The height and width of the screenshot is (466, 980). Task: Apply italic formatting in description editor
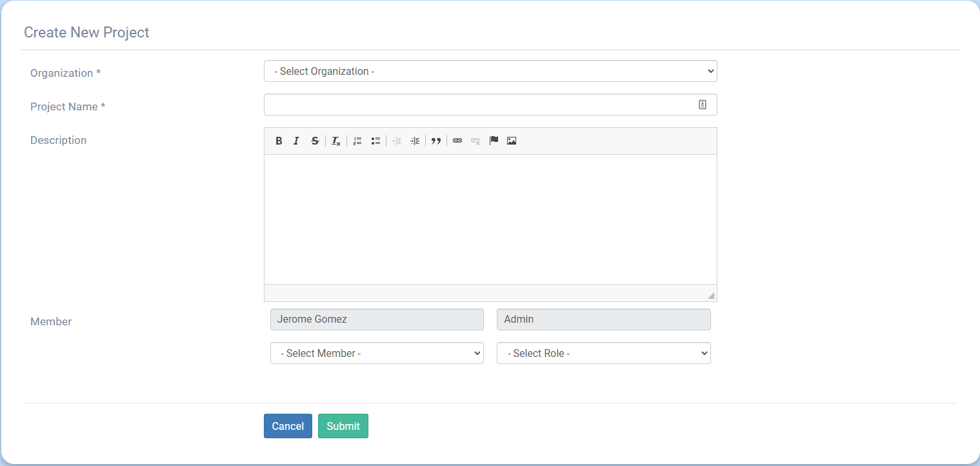[296, 141]
